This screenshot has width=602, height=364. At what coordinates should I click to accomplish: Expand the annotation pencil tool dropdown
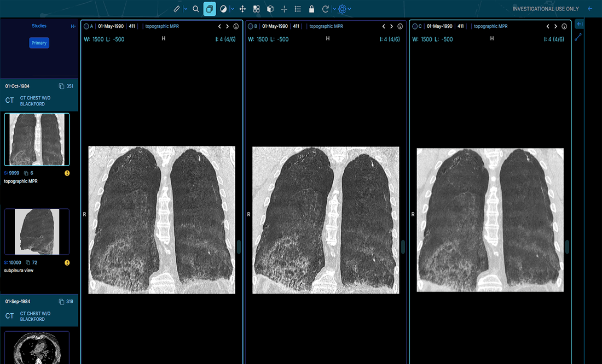pos(185,9)
